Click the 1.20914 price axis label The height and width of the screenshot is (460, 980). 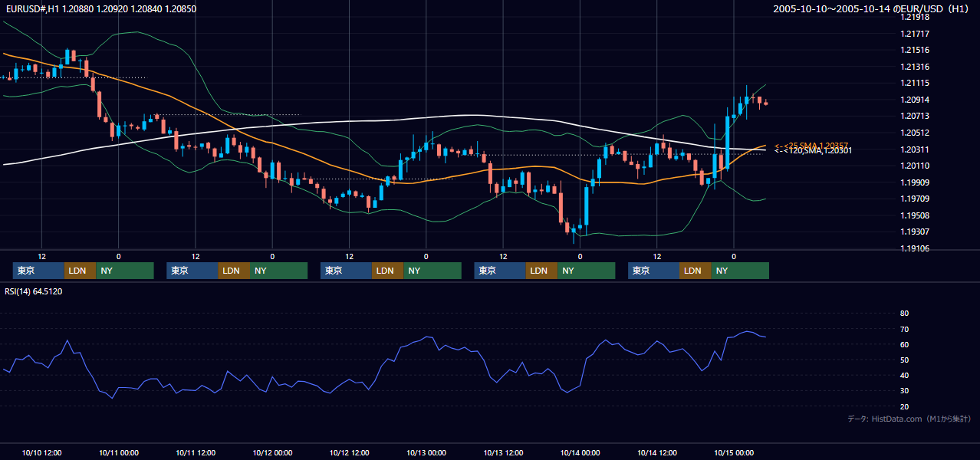916,100
